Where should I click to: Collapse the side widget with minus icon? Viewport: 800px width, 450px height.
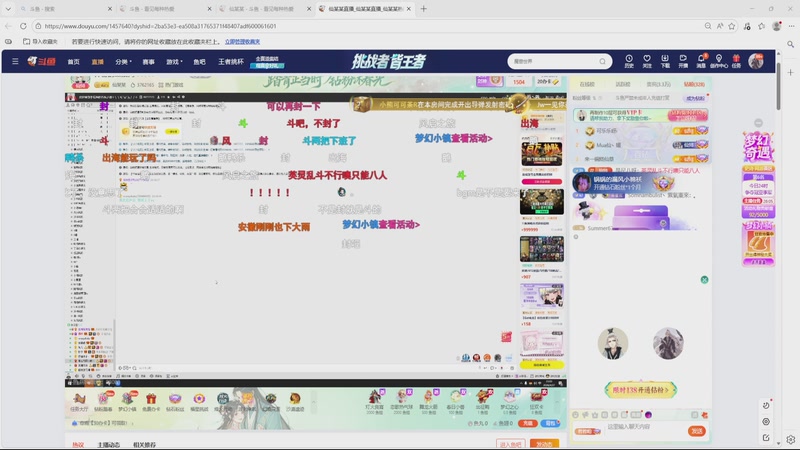pyautogui.click(x=759, y=123)
